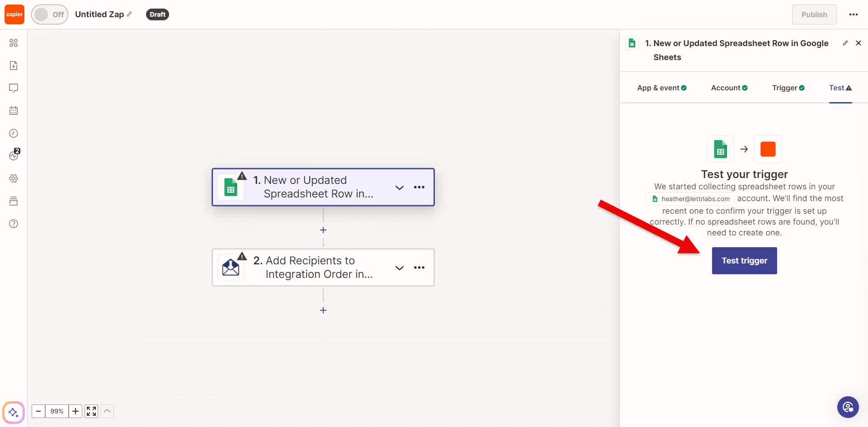
Task: Open the support chat bubble button
Action: (x=848, y=408)
